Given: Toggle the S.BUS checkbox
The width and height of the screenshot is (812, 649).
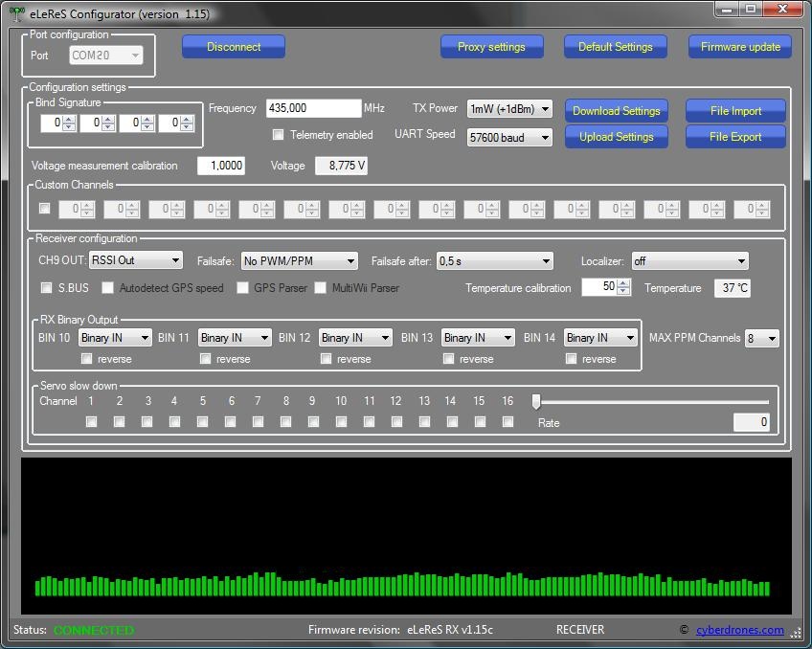Looking at the screenshot, I should point(47,288).
